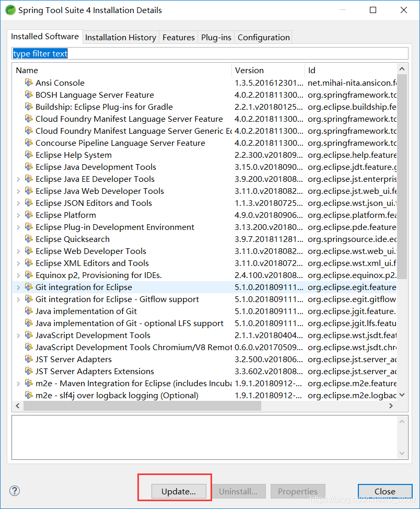
Task: Expand Git integration for Eclipse node
Action: coord(18,287)
